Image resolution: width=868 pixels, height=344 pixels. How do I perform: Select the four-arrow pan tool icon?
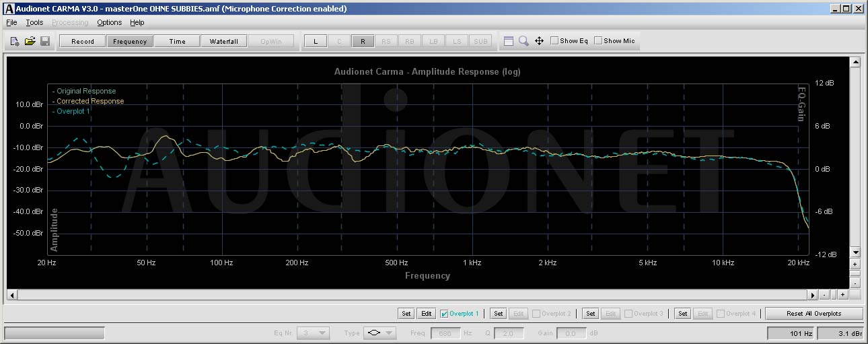[539, 41]
